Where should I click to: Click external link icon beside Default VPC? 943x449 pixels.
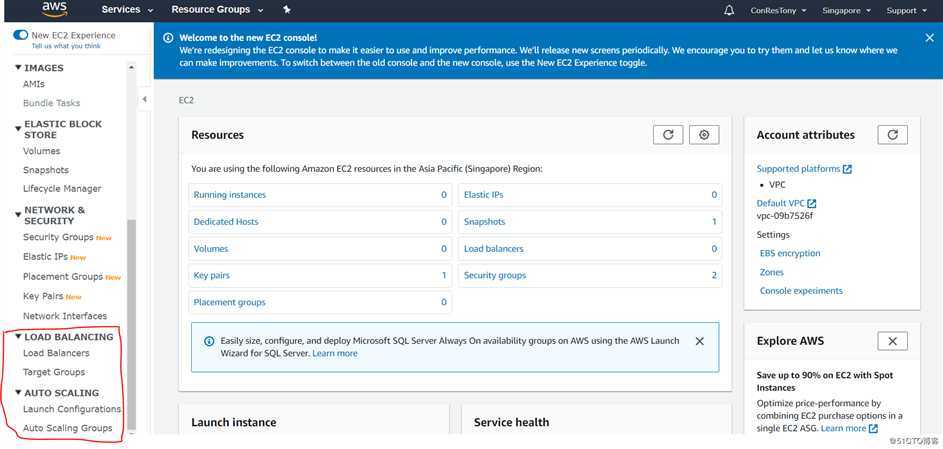(812, 204)
